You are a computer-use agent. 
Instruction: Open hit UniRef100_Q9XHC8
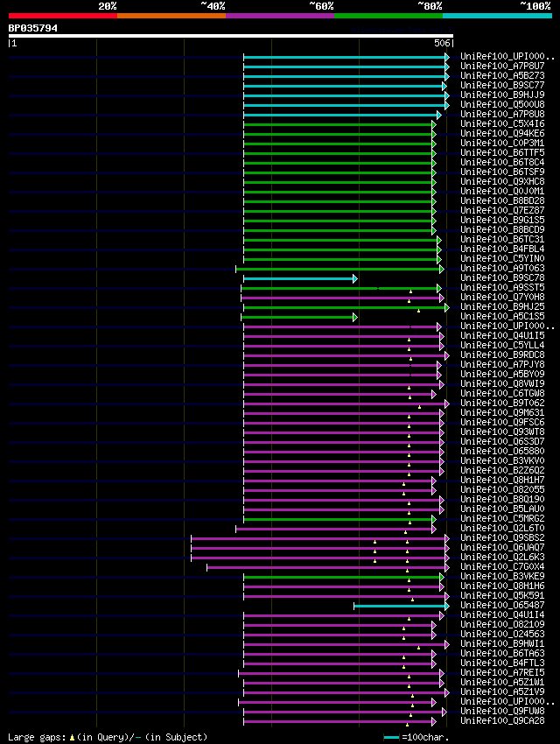click(502, 182)
